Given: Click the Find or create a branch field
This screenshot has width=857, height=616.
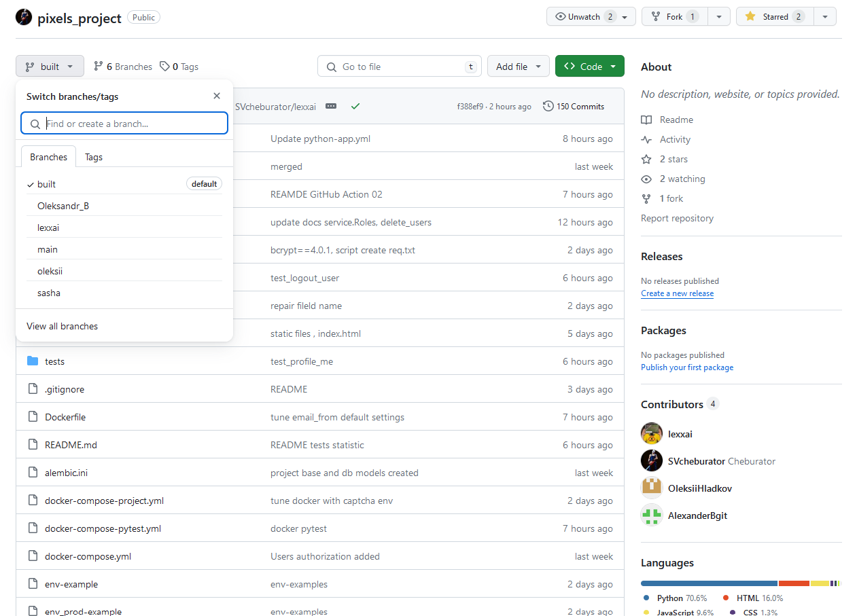Looking at the screenshot, I should (124, 124).
